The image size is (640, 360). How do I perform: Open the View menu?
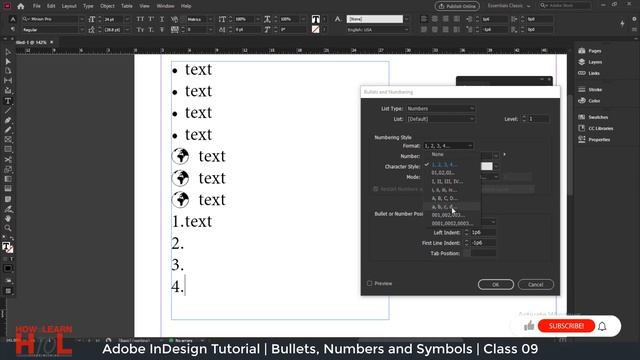pyautogui.click(x=144, y=6)
